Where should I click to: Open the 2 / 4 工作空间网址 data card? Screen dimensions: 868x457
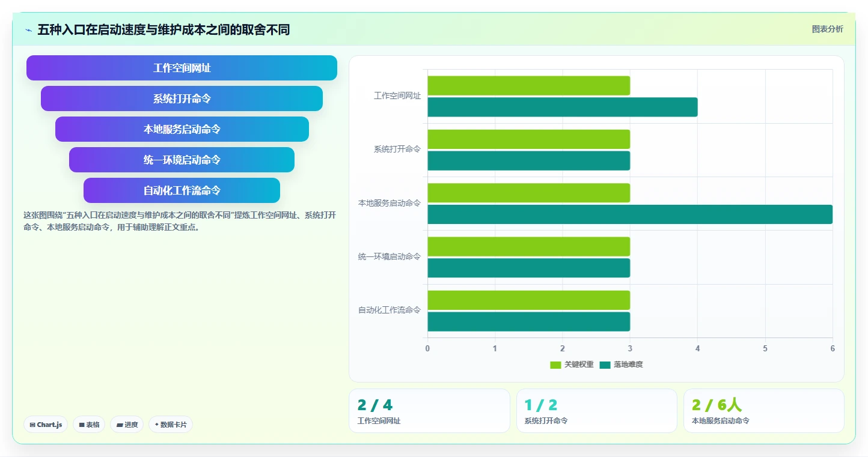[x=429, y=411]
